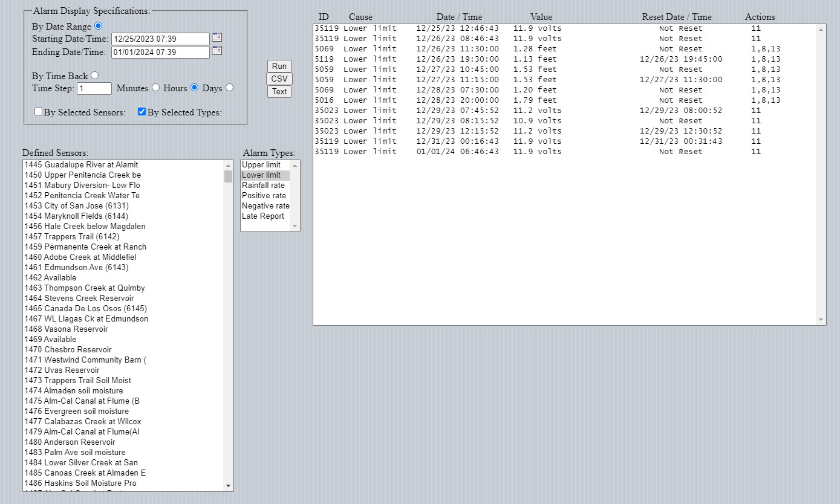The image size is (840, 504).
Task: Click the Time Step input field
Action: tap(94, 88)
